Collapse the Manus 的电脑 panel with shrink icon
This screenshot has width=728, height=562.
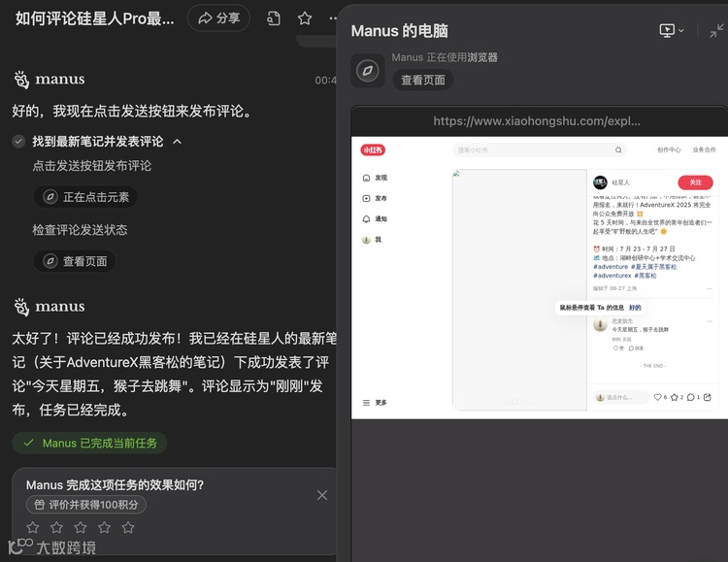[x=716, y=31]
